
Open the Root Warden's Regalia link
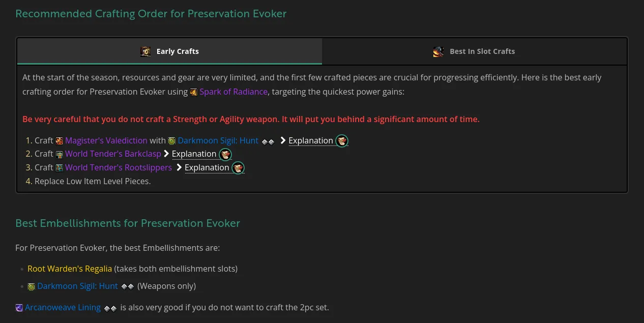pos(70,269)
